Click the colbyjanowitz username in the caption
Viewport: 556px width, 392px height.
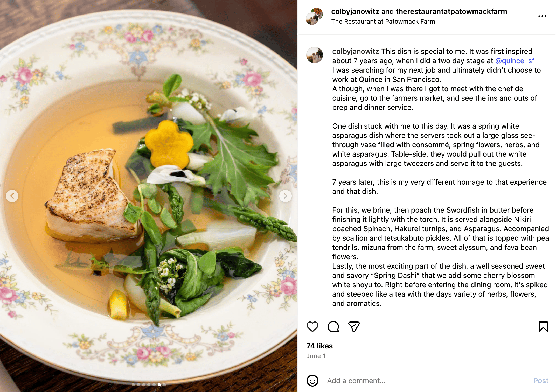point(356,51)
